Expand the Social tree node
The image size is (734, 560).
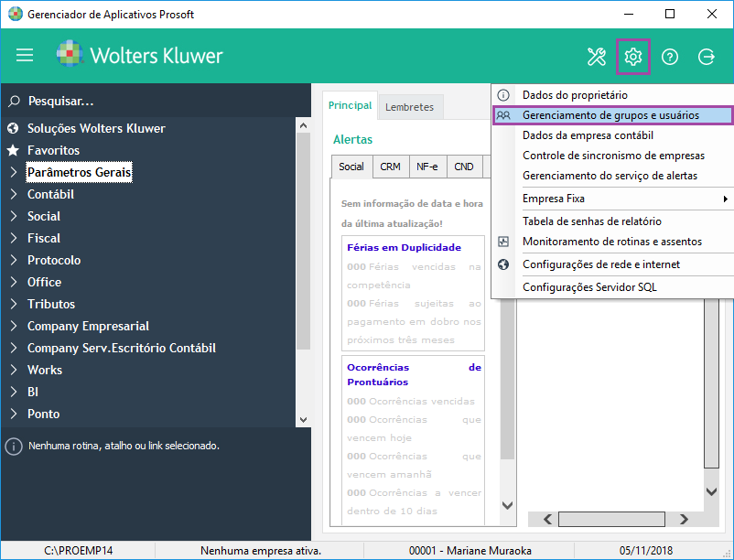click(x=14, y=216)
